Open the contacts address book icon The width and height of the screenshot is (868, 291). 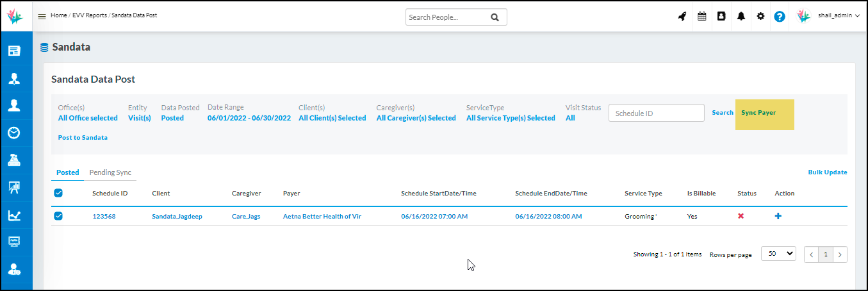pos(721,17)
